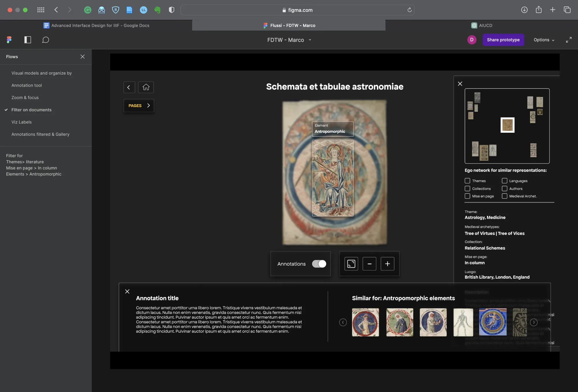Click the prototype home icon button
Image resolution: width=578 pixels, height=392 pixels.
[x=146, y=87]
